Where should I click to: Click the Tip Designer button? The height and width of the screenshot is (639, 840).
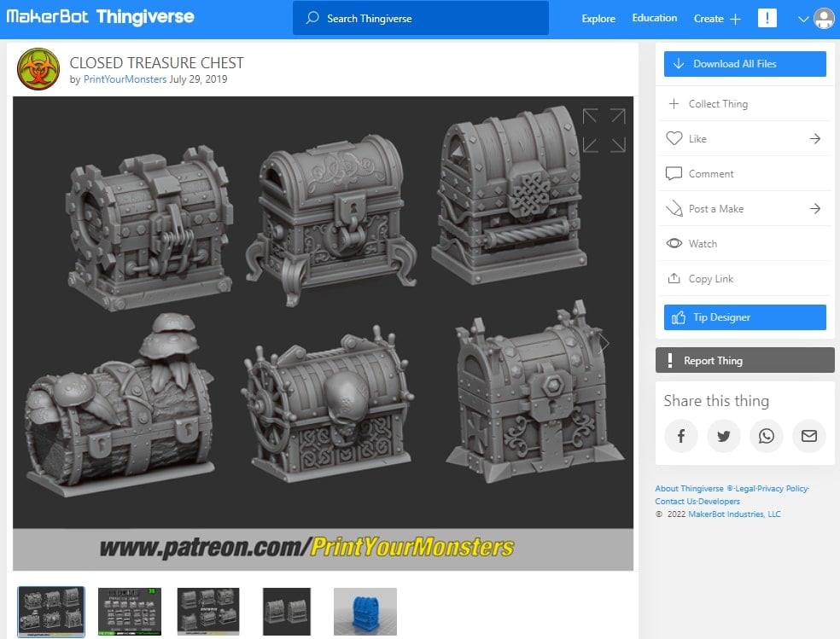point(744,317)
